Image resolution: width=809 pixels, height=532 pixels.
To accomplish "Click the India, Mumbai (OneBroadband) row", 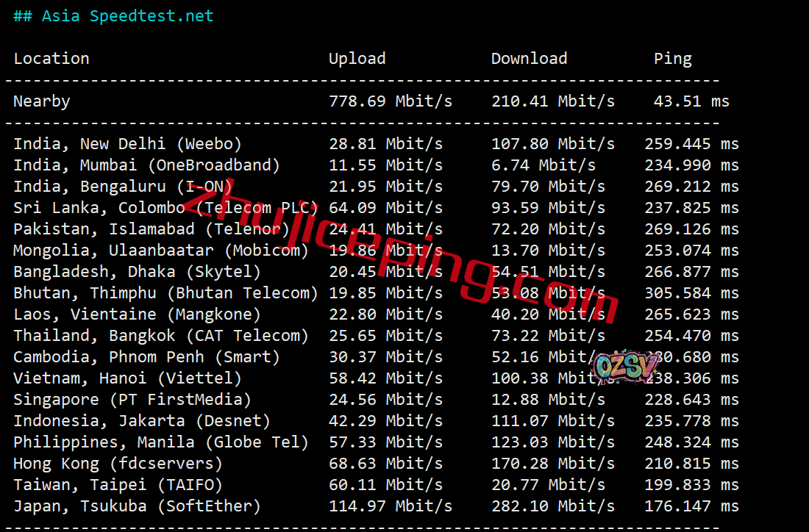I will [x=146, y=165].
